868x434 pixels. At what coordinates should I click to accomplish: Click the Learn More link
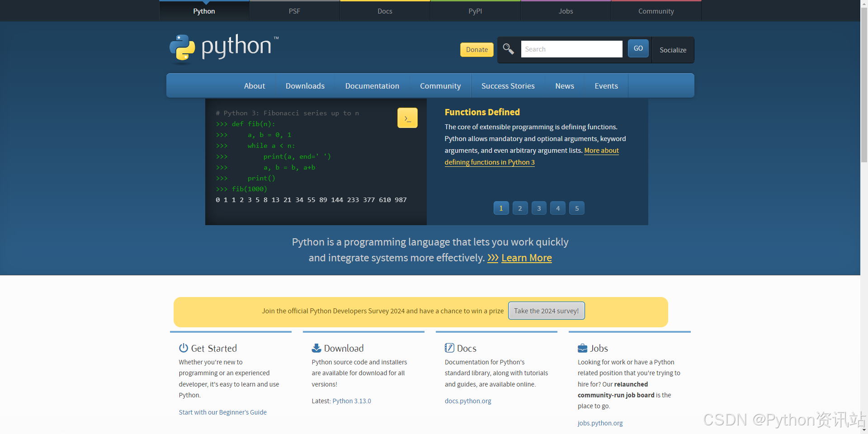(527, 258)
